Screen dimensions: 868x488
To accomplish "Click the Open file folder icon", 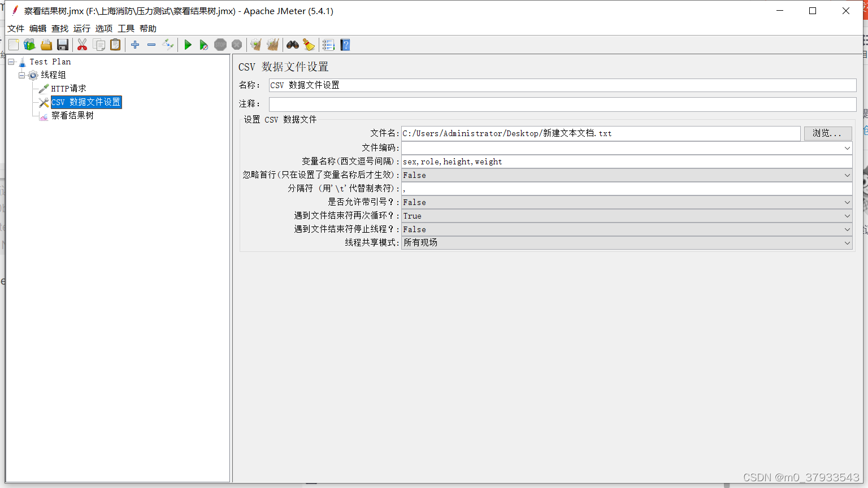I will tap(46, 45).
